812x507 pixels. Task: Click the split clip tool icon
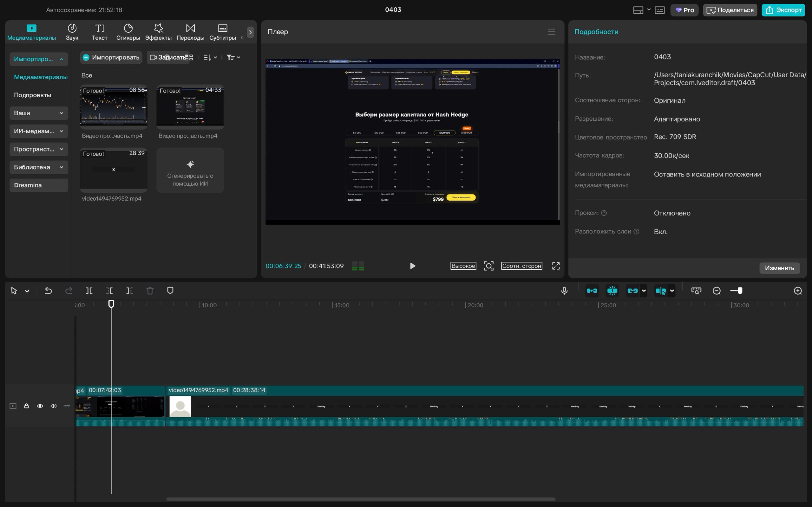(89, 291)
